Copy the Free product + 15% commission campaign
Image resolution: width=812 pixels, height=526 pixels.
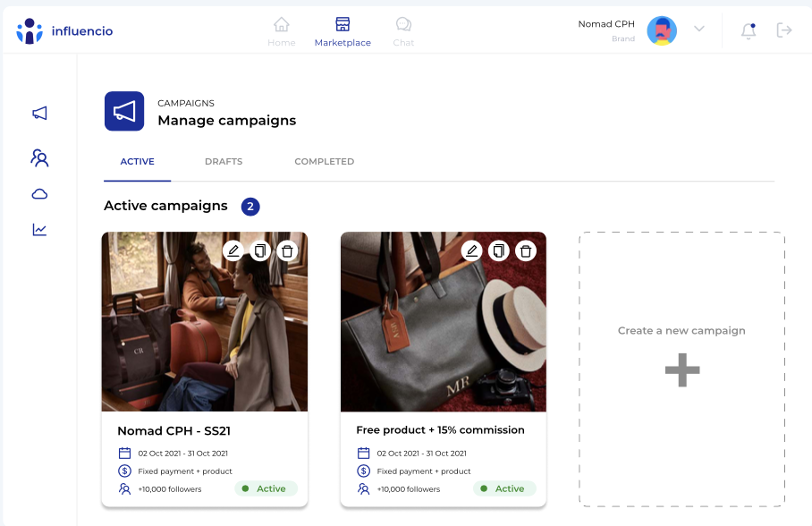pos(499,250)
